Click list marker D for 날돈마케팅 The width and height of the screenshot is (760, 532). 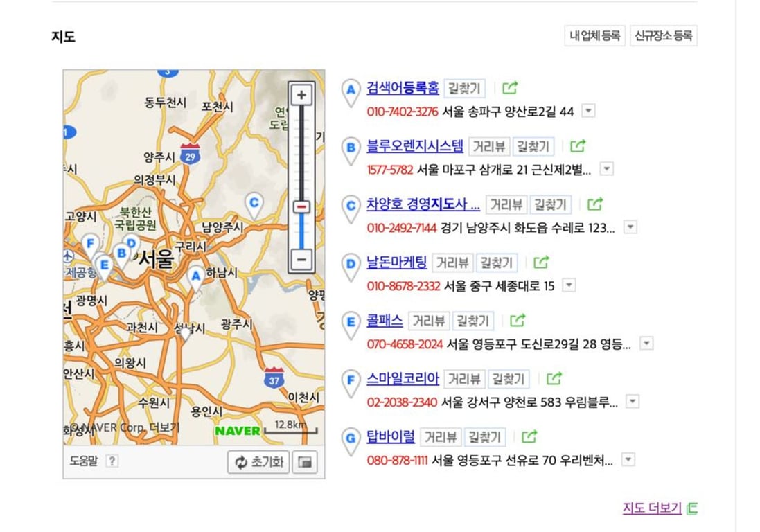click(x=351, y=267)
